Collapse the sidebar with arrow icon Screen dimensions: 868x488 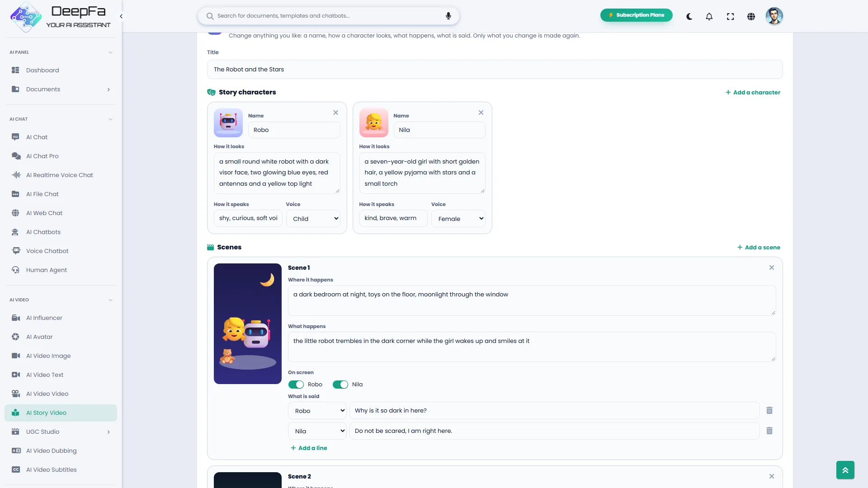point(121,16)
